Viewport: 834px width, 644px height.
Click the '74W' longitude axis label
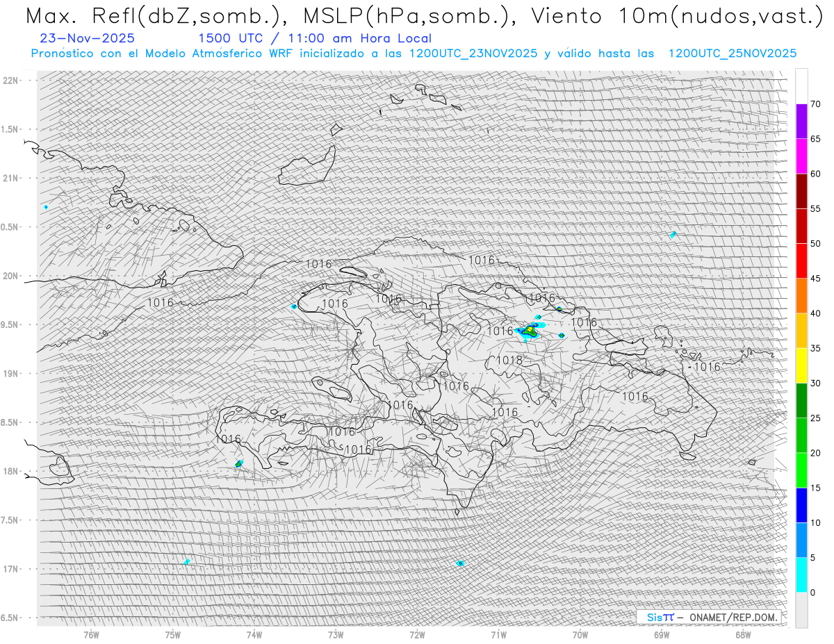[x=254, y=634]
